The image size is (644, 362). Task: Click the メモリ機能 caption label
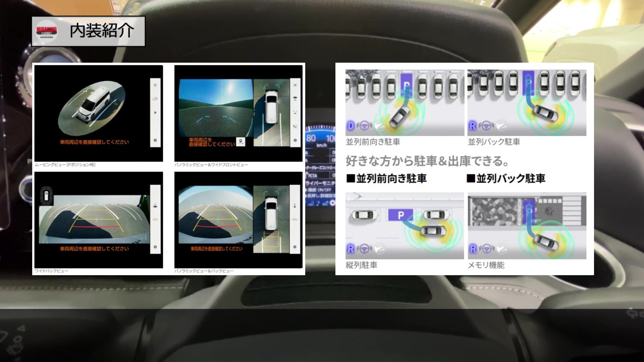click(x=486, y=265)
